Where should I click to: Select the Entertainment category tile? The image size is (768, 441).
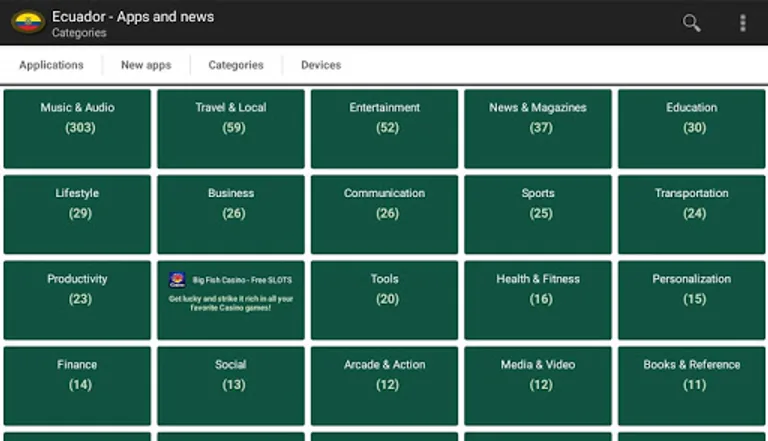pos(385,128)
